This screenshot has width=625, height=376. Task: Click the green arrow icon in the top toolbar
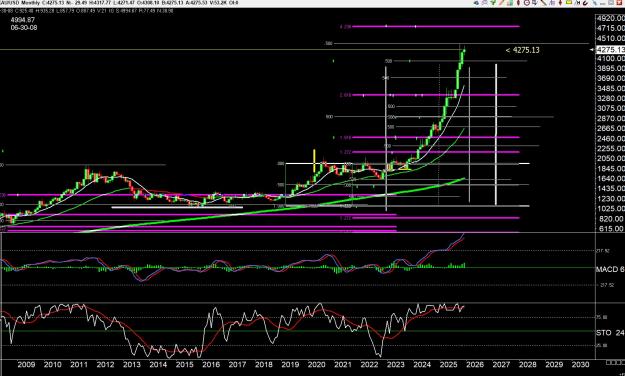pyautogui.click(x=493, y=2)
